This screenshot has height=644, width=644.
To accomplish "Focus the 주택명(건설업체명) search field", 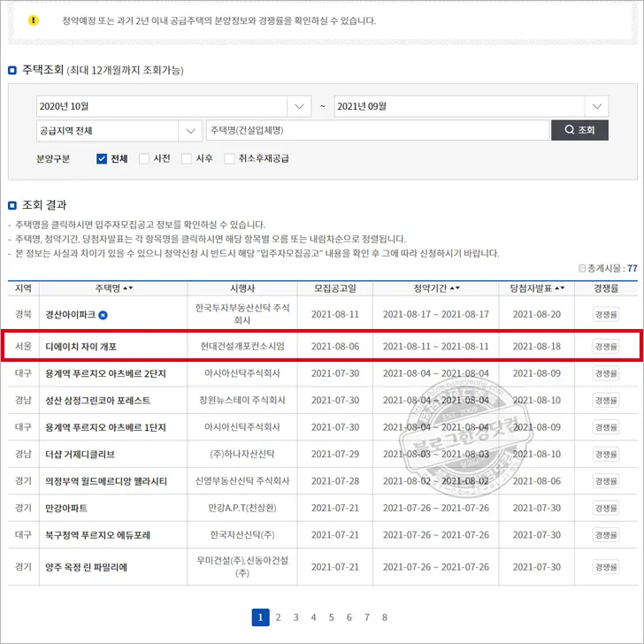I will tap(378, 131).
